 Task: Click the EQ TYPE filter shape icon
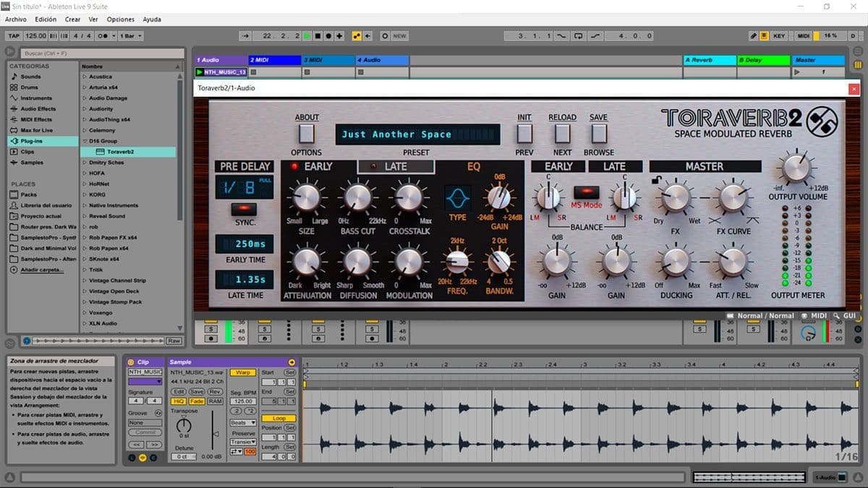[x=457, y=197]
